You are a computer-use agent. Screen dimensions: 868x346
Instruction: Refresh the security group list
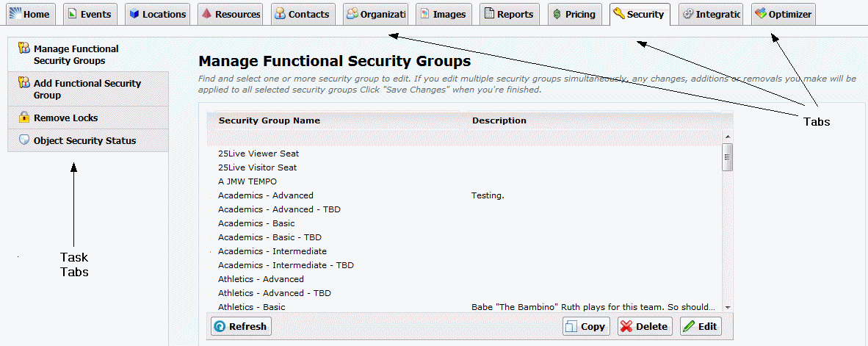click(x=241, y=326)
